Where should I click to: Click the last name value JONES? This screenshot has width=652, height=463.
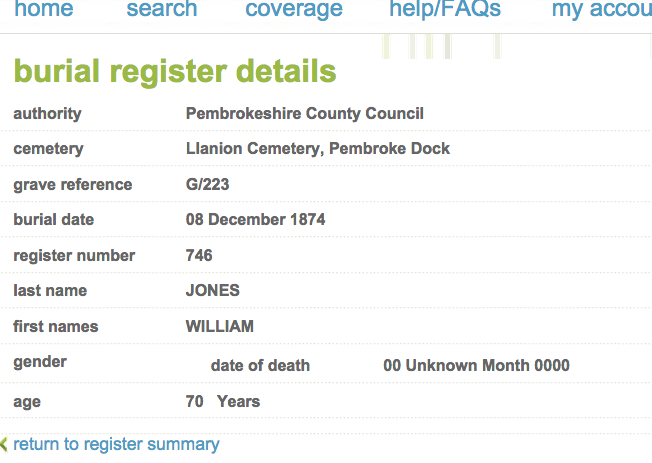point(213,291)
